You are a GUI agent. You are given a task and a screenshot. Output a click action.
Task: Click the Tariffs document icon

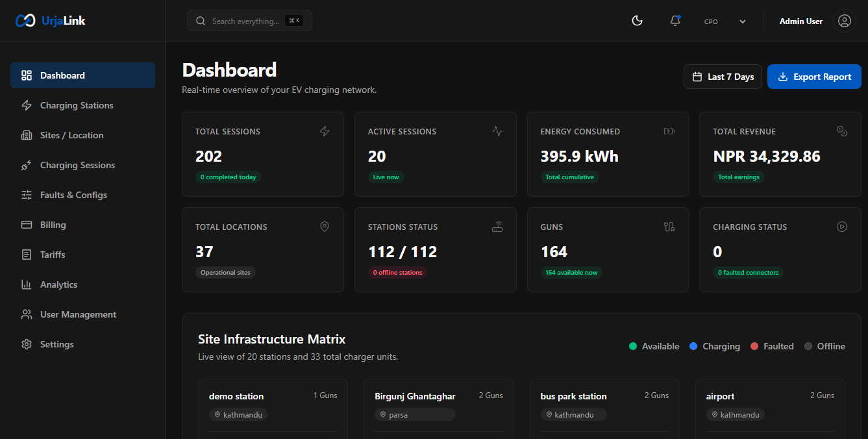tap(27, 255)
